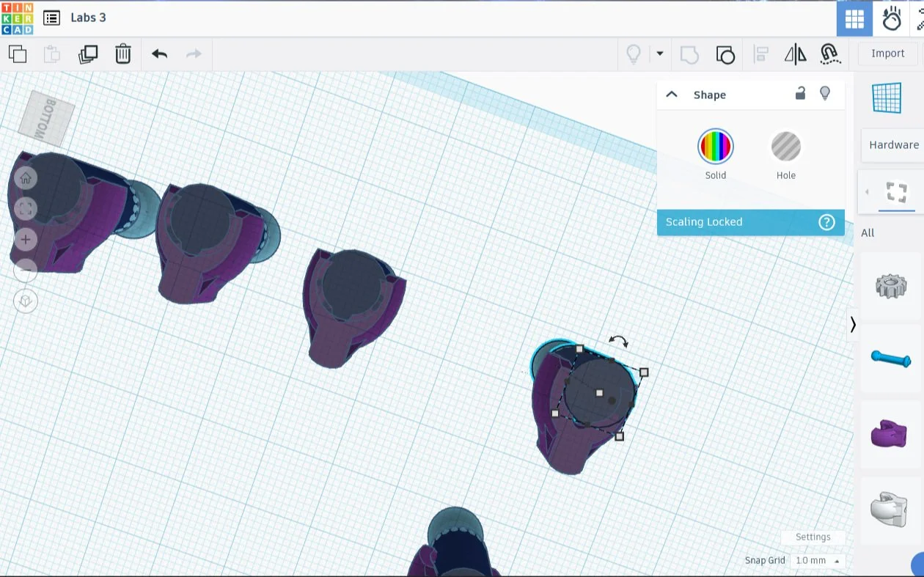Click the Show all lightbulb icon
The image size is (924, 577).
[x=634, y=54]
